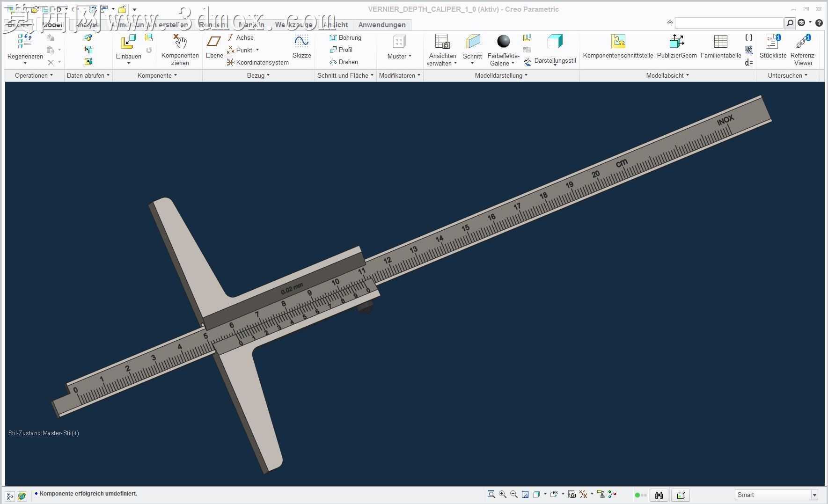Click the Einbauen component icon
The height and width of the screenshot is (504, 828).
coord(128,42)
